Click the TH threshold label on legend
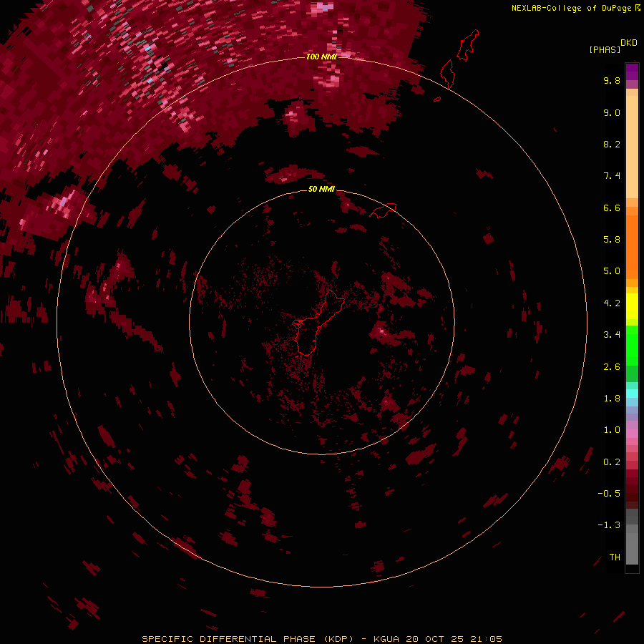 tap(615, 557)
